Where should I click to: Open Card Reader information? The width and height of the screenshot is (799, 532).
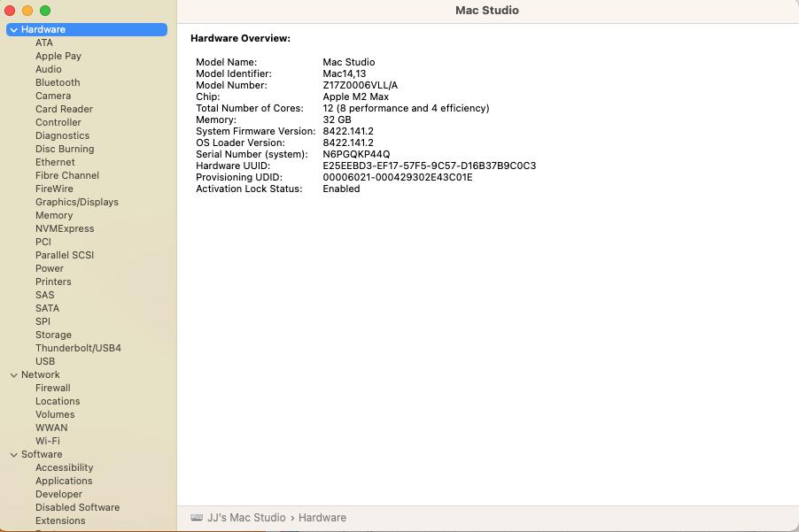[64, 109]
